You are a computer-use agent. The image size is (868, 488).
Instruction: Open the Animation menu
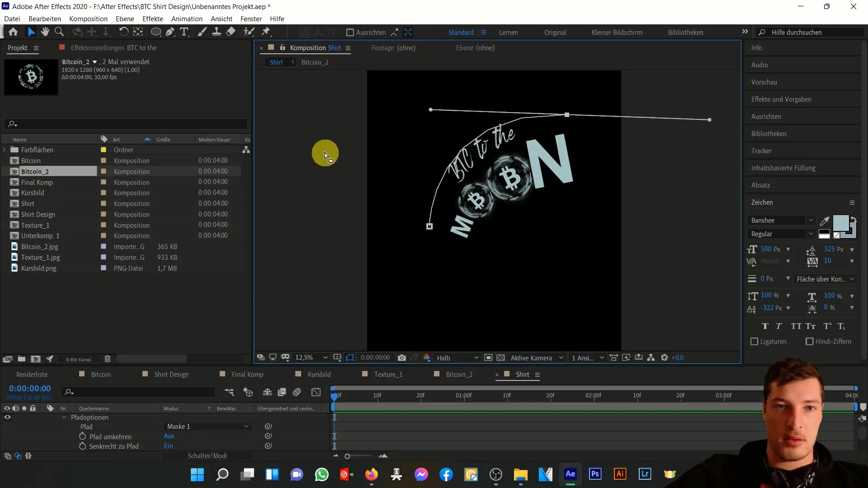[x=187, y=19]
